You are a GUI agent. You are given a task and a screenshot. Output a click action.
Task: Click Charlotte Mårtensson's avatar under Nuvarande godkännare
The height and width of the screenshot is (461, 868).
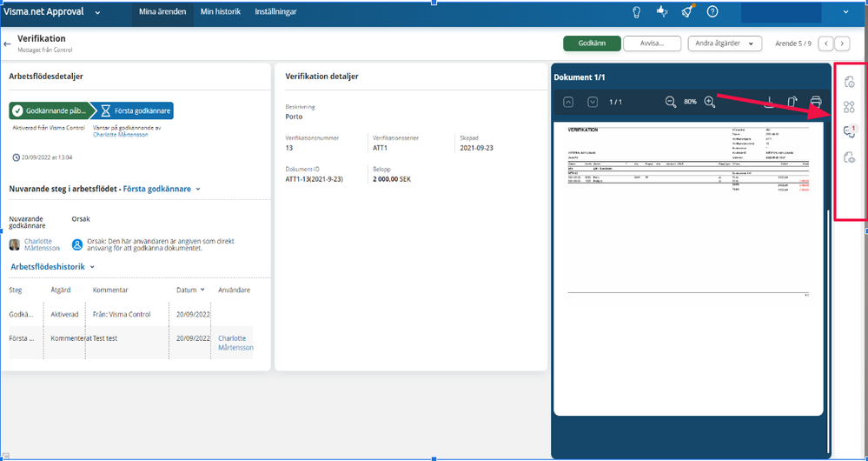pyautogui.click(x=15, y=244)
